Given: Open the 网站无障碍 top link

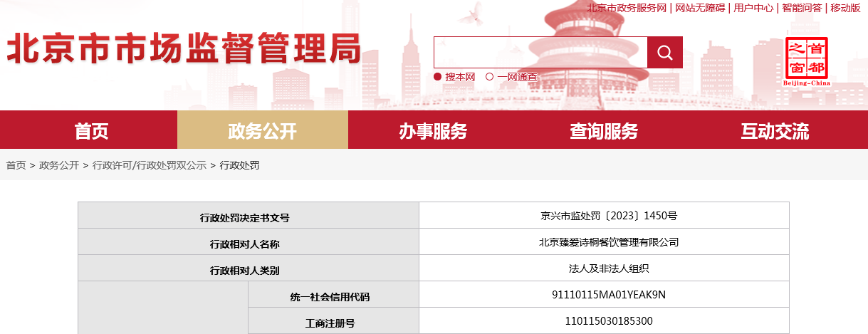Looking at the screenshot, I should pos(700,8).
